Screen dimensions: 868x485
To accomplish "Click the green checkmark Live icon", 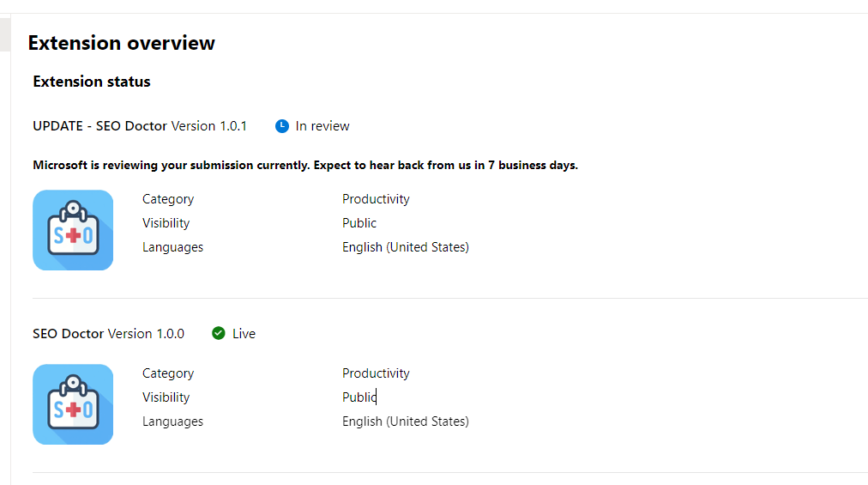I will click(219, 333).
